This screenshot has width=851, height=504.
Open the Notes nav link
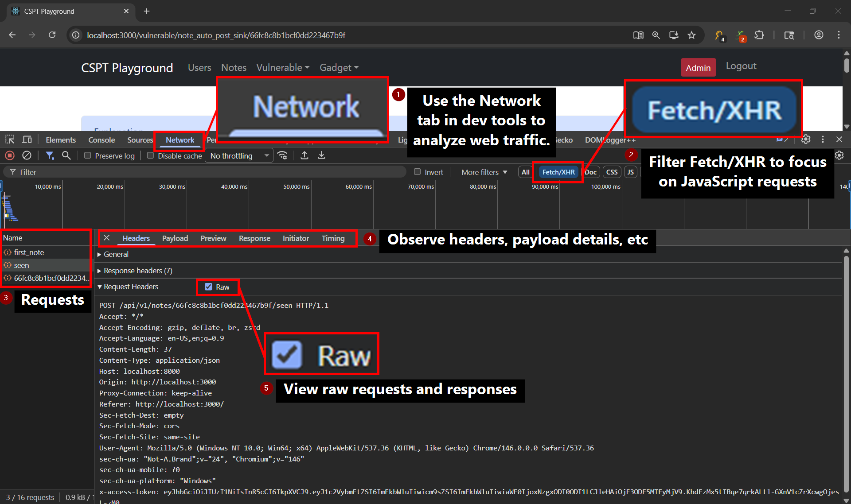(x=234, y=67)
